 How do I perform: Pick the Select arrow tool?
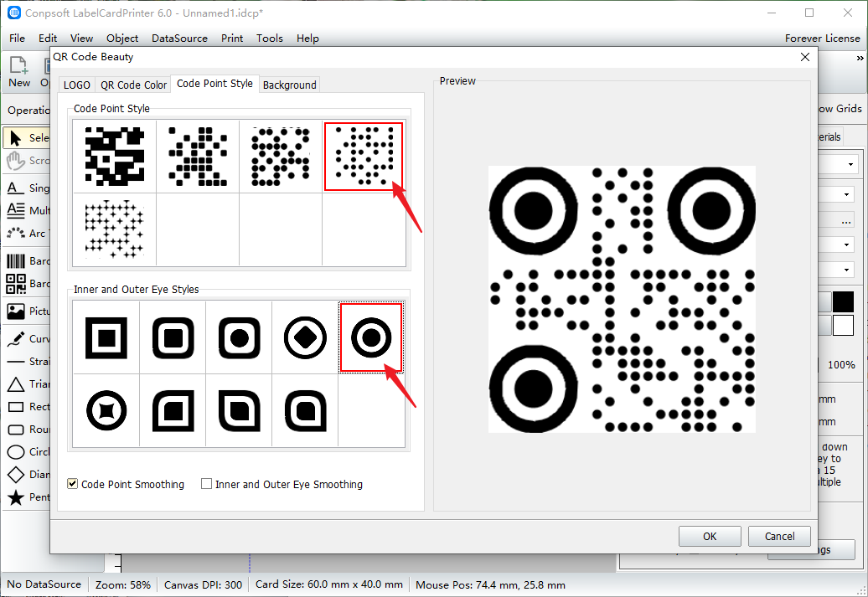27,138
